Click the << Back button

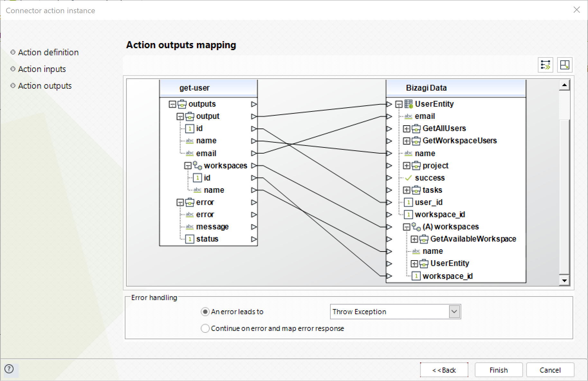coord(444,370)
